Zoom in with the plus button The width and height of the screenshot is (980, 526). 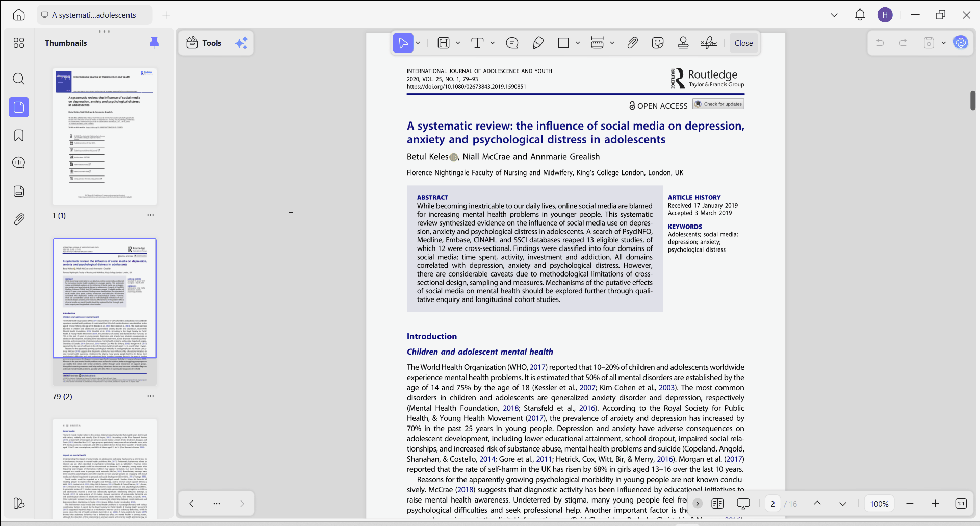pos(935,504)
